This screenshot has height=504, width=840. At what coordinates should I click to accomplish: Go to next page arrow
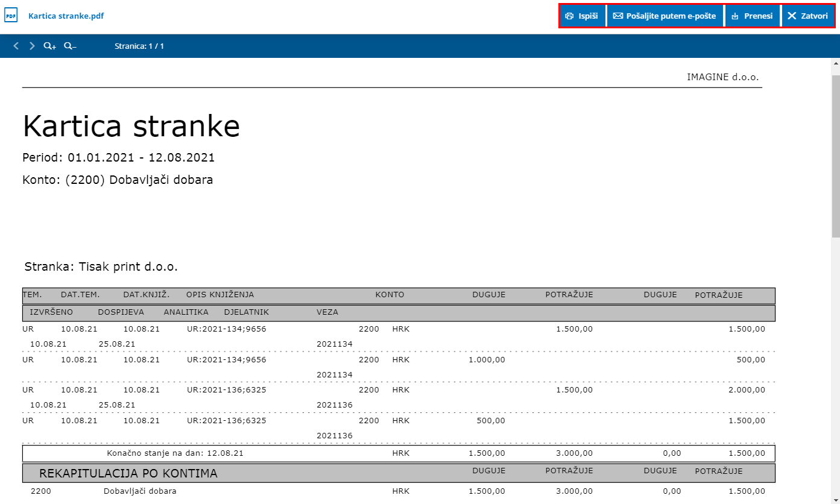[32, 46]
